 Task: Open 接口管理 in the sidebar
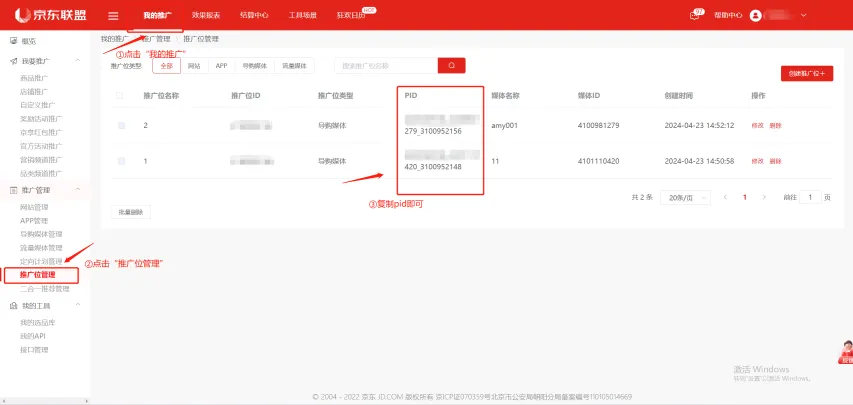coord(34,349)
